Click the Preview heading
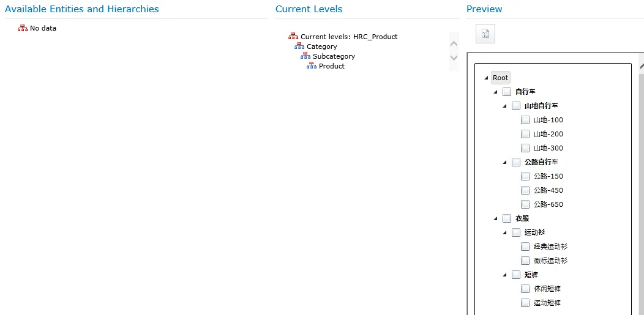 click(484, 9)
